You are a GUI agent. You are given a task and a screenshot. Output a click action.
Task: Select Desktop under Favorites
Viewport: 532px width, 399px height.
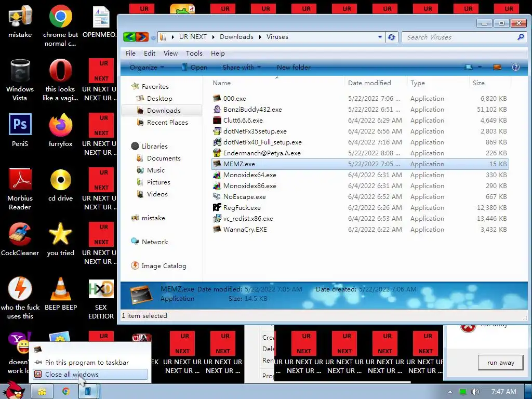[159, 98]
